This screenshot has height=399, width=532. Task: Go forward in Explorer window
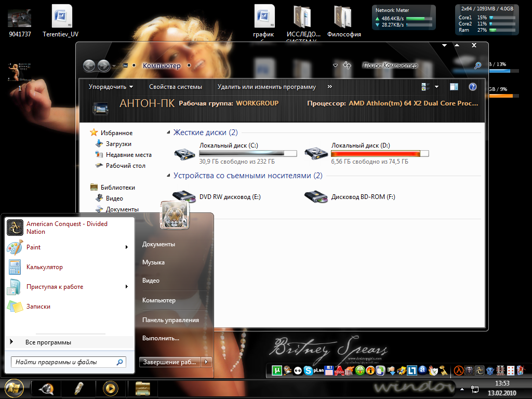[103, 65]
